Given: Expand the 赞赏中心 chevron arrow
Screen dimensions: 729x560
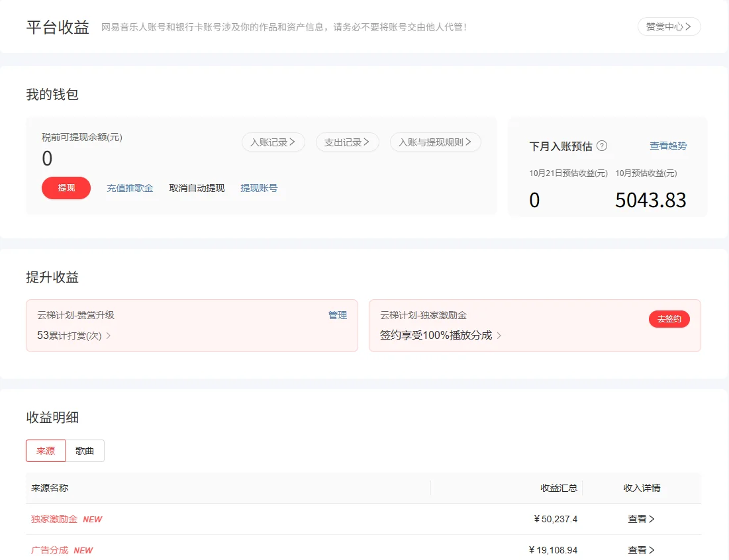Looking at the screenshot, I should [x=688, y=26].
